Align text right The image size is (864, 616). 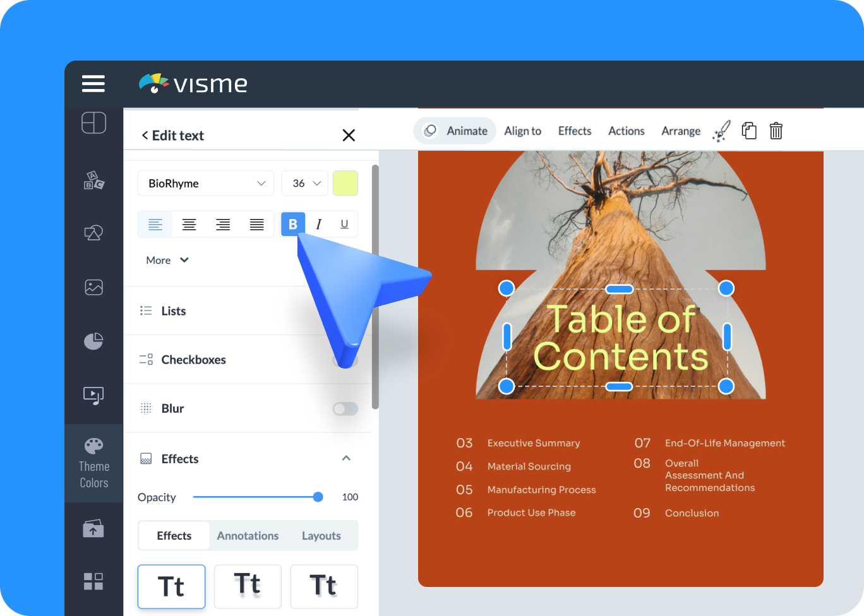coord(223,224)
